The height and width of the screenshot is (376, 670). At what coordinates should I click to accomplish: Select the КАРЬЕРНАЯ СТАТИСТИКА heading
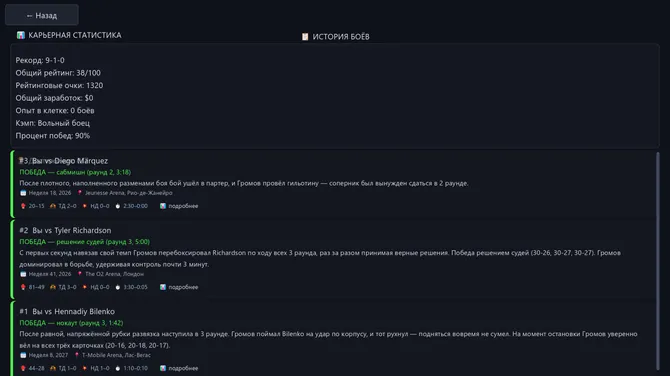click(75, 35)
